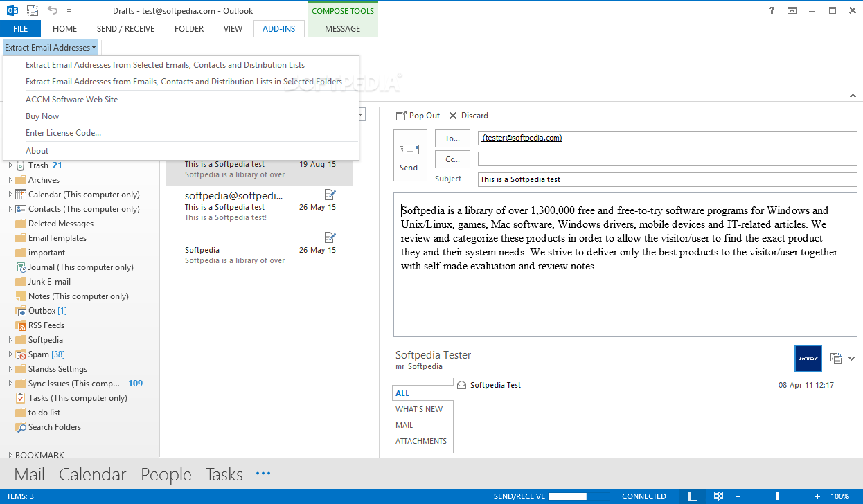Image resolution: width=863 pixels, height=504 pixels.
Task: Click the draft edit icon on softpedia@softpedi... message
Action: 330,195
